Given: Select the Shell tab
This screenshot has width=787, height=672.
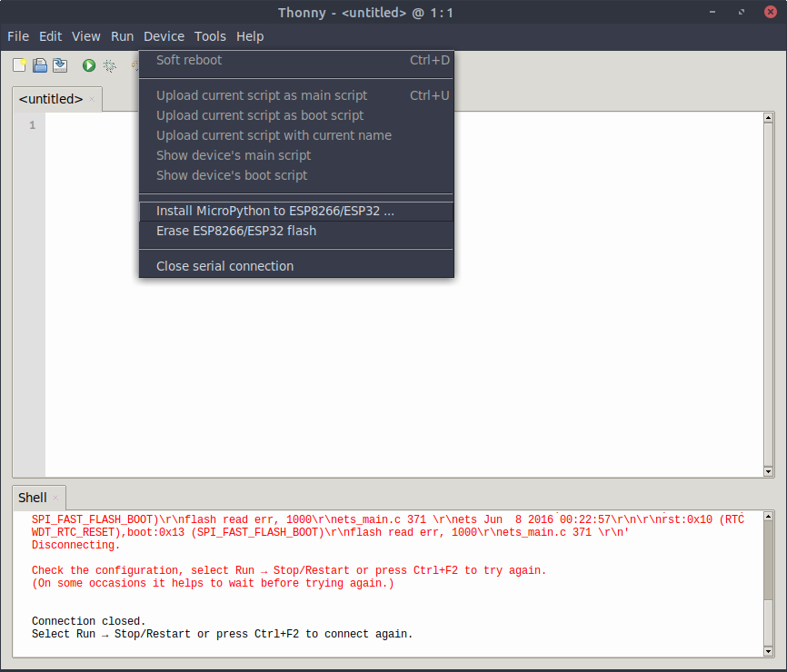Looking at the screenshot, I should [x=32, y=498].
